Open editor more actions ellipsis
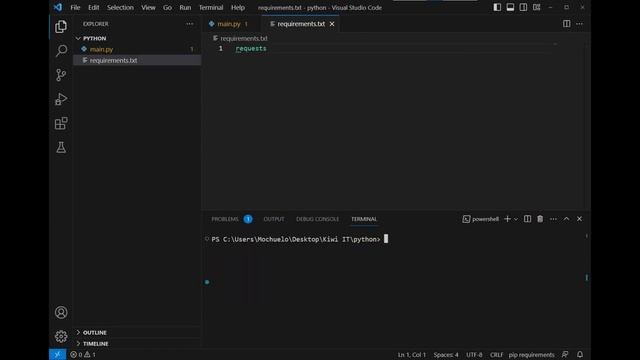This screenshot has width=640, height=360. click(580, 24)
